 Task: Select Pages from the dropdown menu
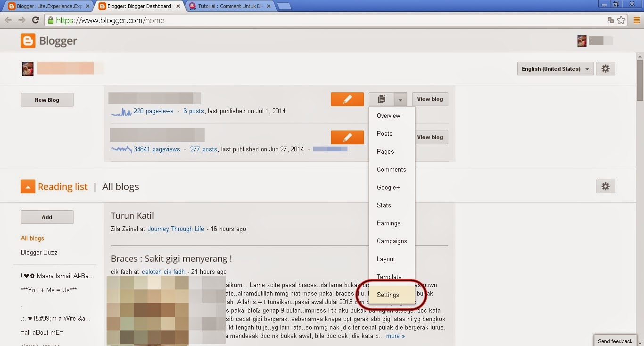pyautogui.click(x=392, y=152)
